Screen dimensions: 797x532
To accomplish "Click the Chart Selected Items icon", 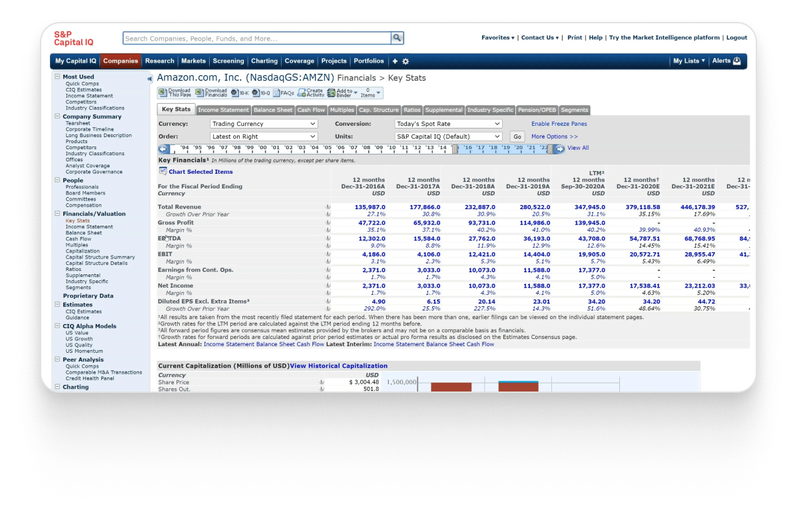I will (x=162, y=171).
